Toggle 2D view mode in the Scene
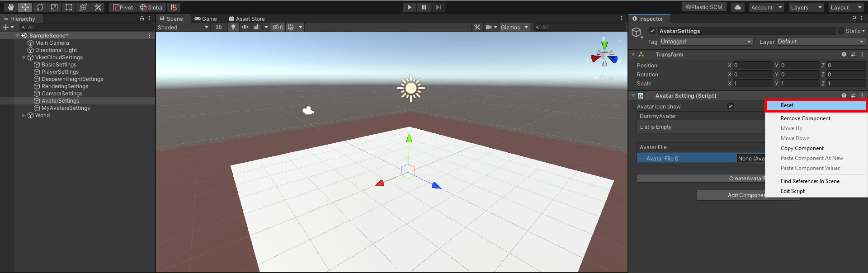Image resolution: width=868 pixels, height=273 pixels. pos(219,27)
